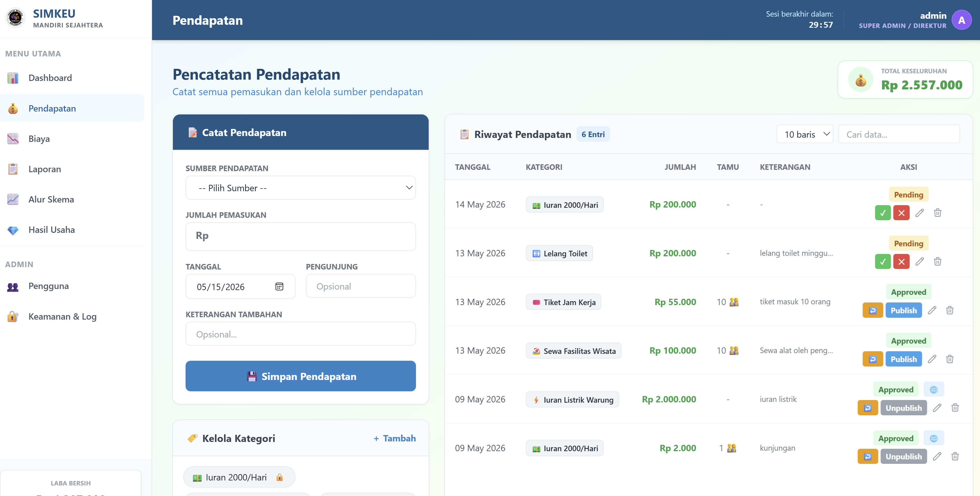Click the Iuran 2000/Hari category chip

click(x=239, y=477)
